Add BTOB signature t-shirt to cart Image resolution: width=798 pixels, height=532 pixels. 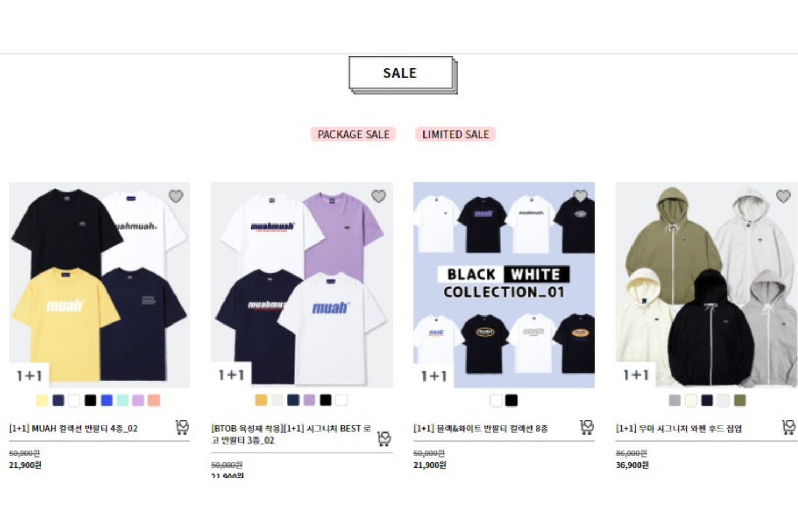click(384, 439)
